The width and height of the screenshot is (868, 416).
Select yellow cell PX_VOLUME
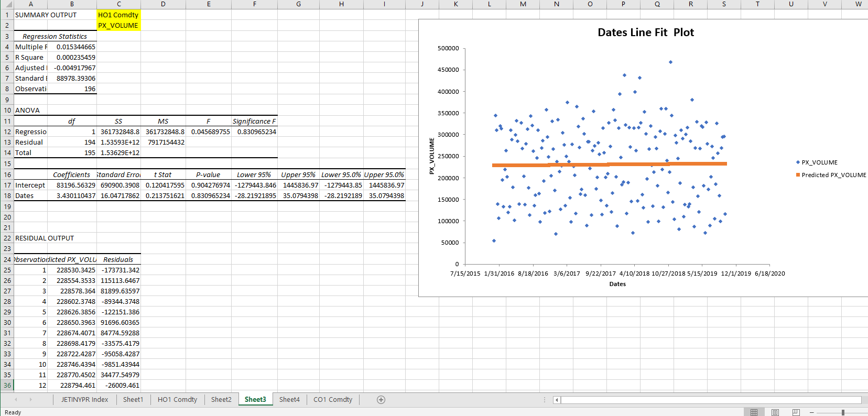(119, 26)
